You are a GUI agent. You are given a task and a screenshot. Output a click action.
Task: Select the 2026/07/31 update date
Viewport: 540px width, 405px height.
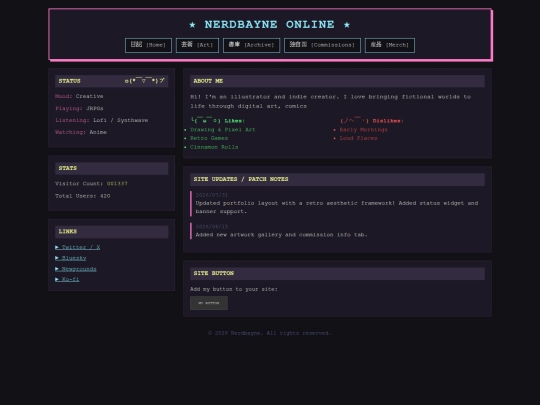point(212,195)
